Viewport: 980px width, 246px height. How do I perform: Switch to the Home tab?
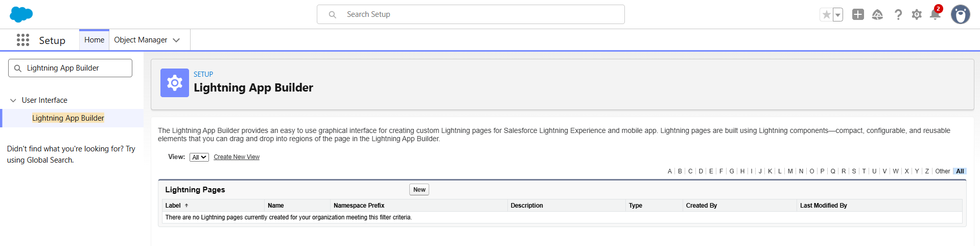[94, 40]
